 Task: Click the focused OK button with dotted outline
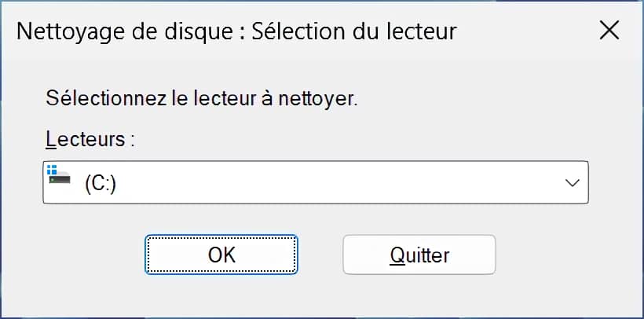(221, 255)
